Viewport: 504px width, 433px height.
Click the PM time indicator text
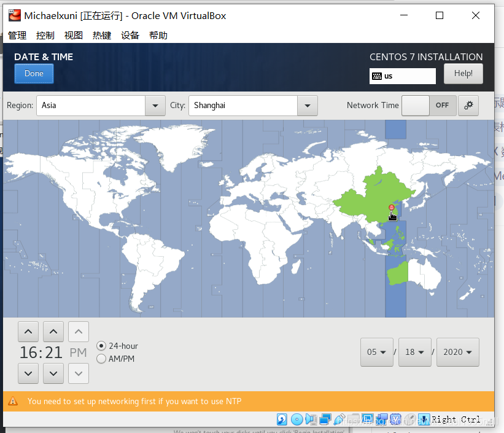78,353
